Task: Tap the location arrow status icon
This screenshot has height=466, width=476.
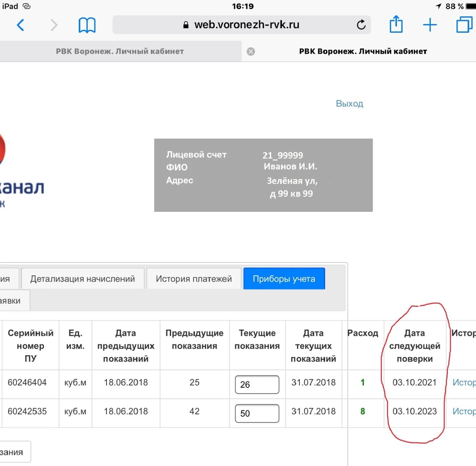Action: [438, 6]
